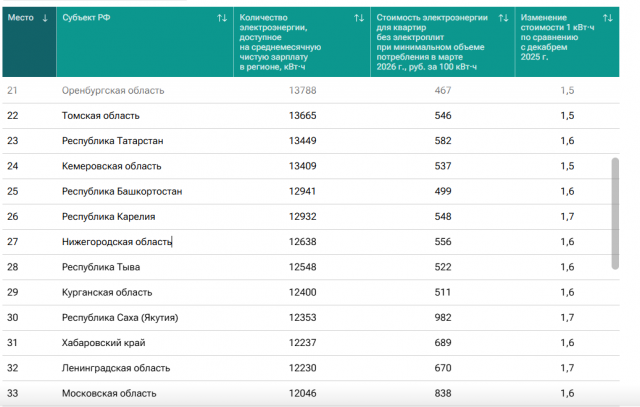
Task: Click the value 12230 for Ленинградская область
Action: click(x=302, y=368)
